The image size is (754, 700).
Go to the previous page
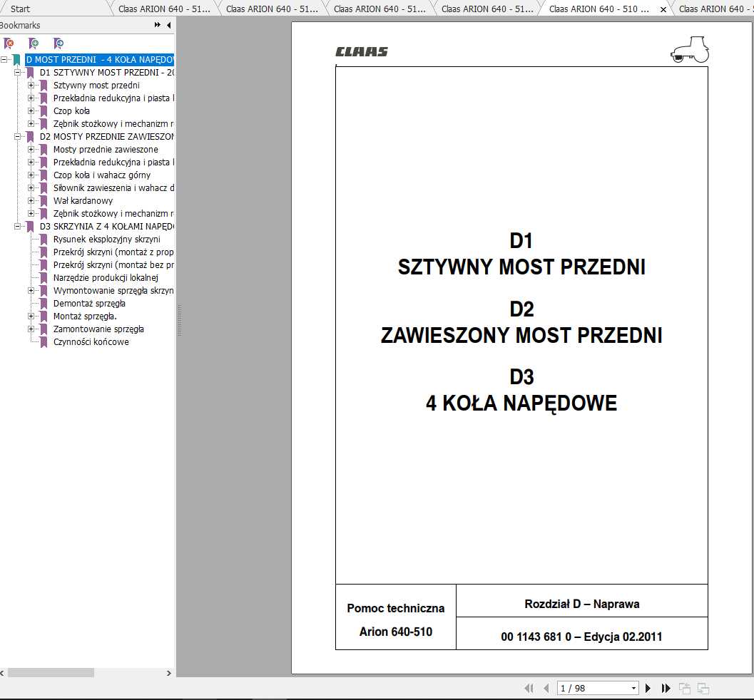pyautogui.click(x=546, y=688)
